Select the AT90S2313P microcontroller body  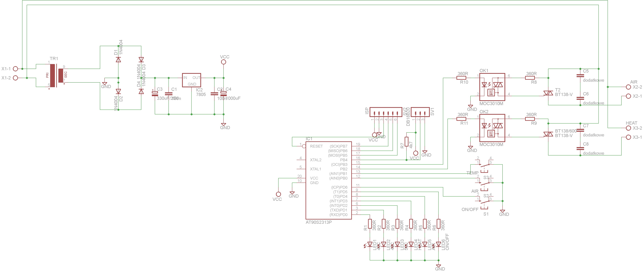(329, 180)
